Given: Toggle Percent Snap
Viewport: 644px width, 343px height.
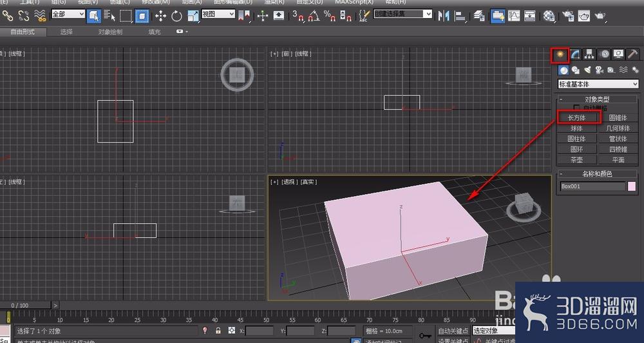Looking at the screenshot, I should [329, 16].
